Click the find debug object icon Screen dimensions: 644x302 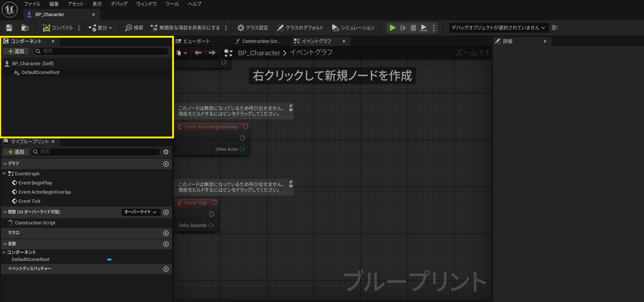tap(555, 28)
